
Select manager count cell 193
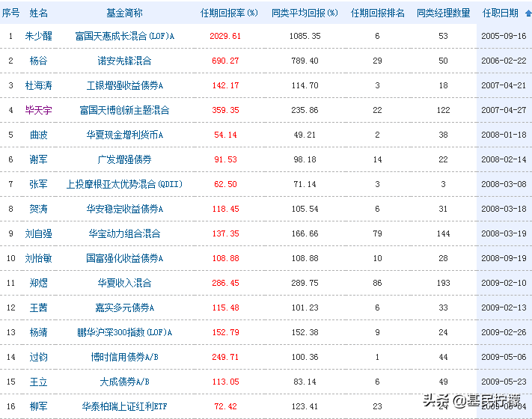(x=443, y=283)
